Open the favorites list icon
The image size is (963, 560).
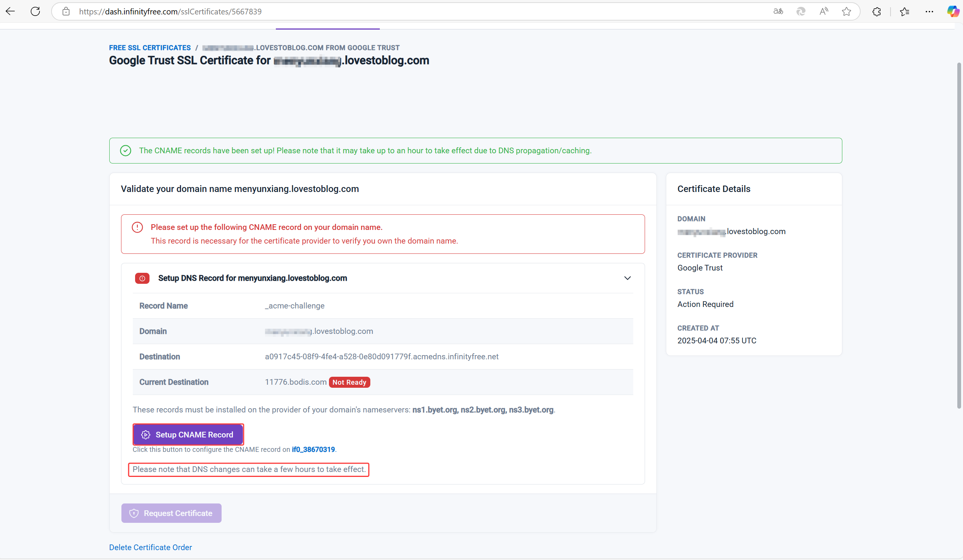click(905, 11)
